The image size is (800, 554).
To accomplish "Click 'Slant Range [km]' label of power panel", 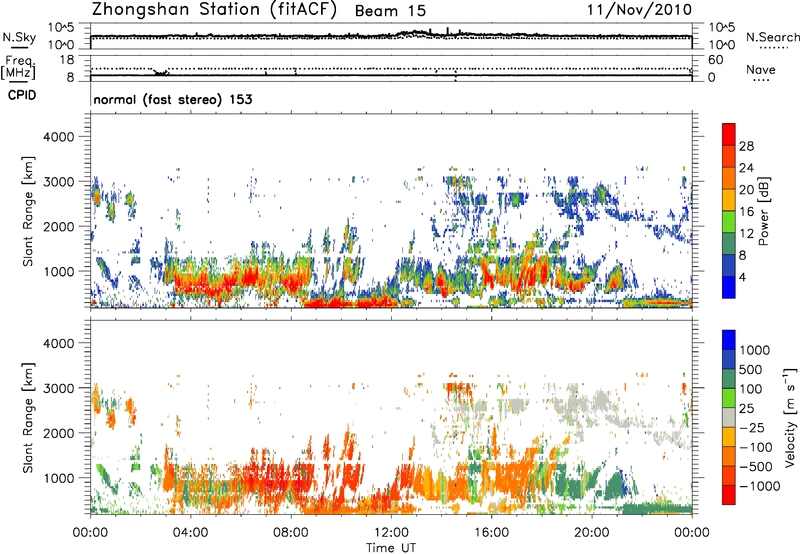I will (x=28, y=211).
